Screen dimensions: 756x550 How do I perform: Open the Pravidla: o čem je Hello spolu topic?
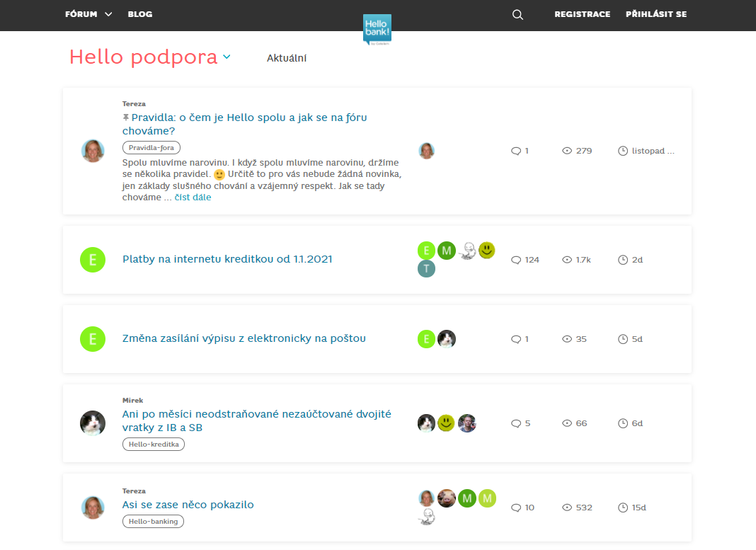(244, 124)
